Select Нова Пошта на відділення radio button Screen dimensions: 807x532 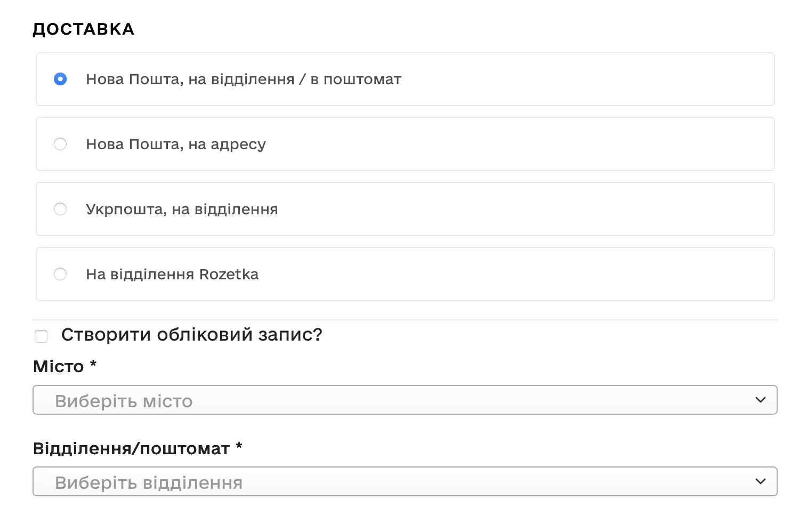point(60,79)
